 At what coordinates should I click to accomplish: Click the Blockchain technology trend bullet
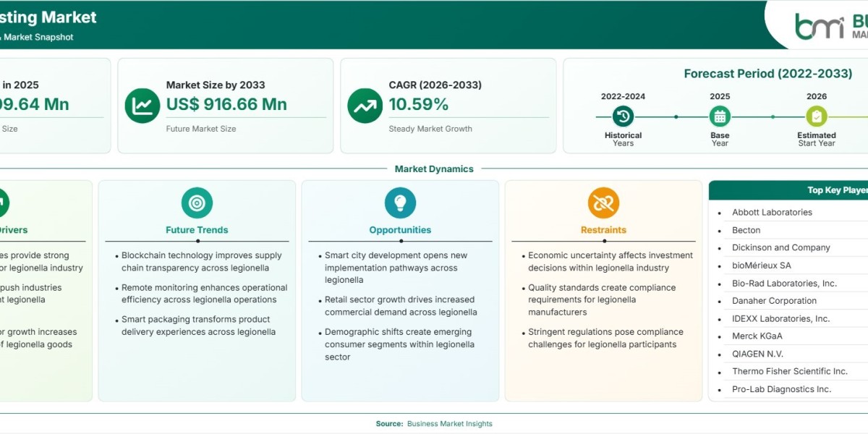[202, 262]
